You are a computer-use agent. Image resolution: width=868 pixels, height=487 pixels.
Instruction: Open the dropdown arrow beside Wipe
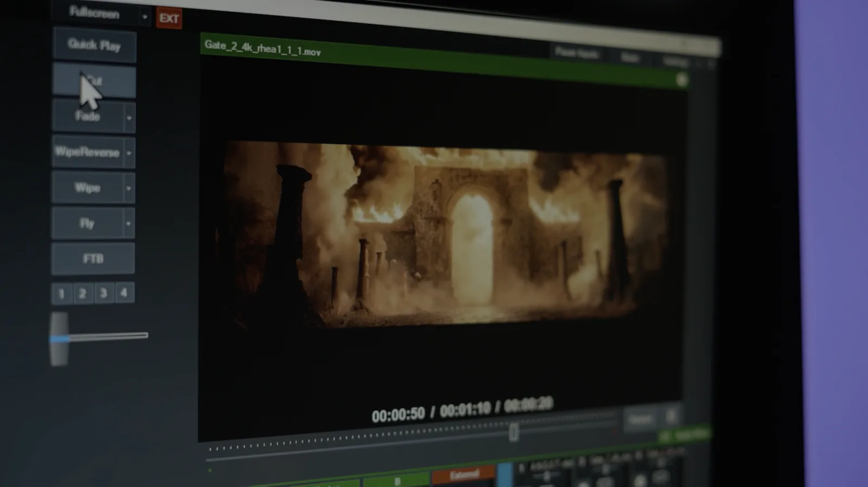[x=129, y=188]
